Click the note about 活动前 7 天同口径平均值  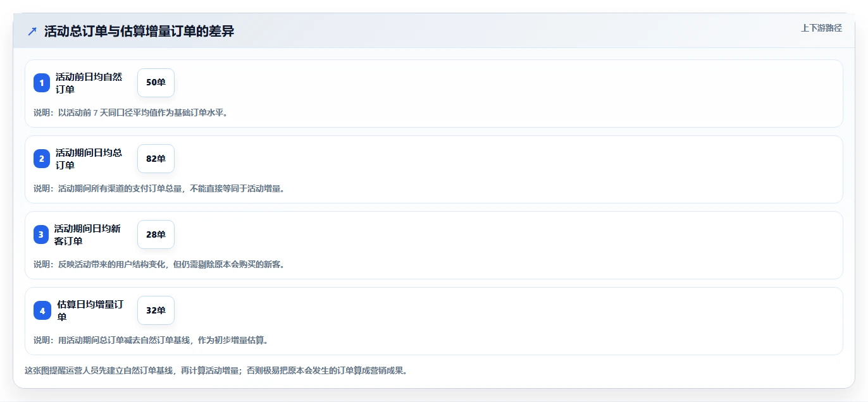130,113
